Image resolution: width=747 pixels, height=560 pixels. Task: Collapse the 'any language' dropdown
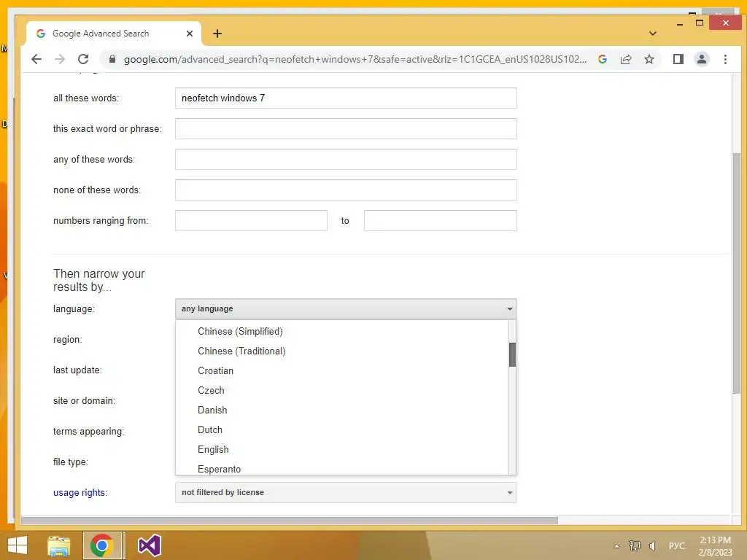pos(346,308)
